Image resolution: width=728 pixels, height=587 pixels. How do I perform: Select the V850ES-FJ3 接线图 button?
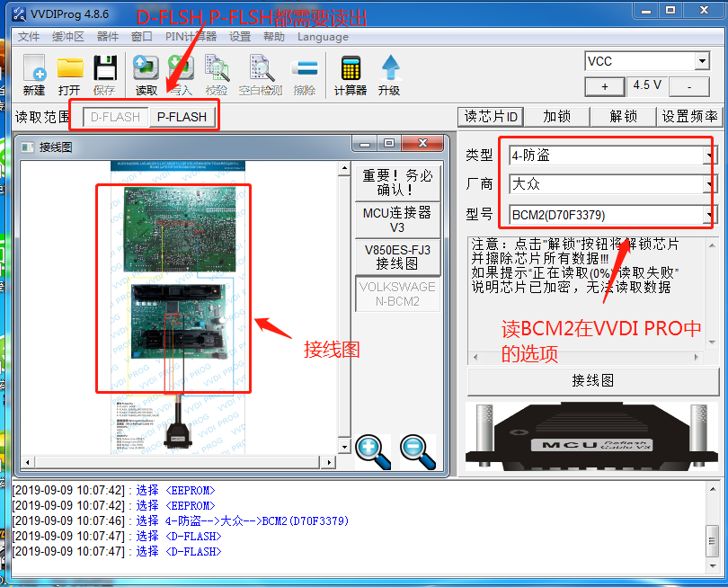coord(397,257)
